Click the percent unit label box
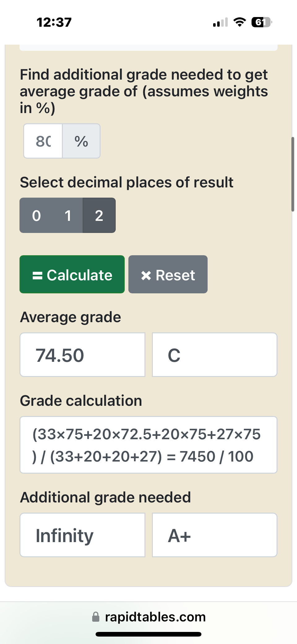The height and width of the screenshot is (644, 297). coord(81,141)
